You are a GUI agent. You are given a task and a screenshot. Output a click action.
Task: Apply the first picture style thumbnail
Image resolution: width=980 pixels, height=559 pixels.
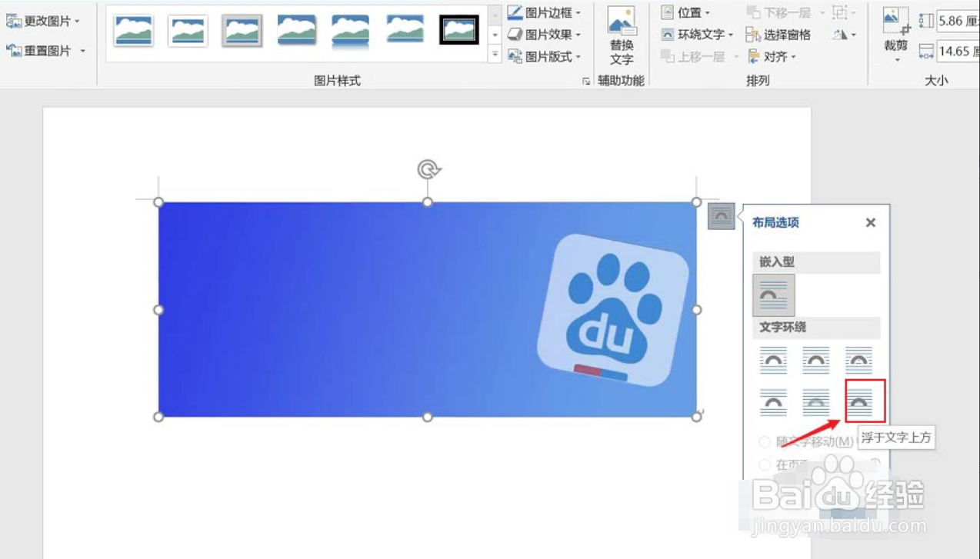tap(133, 31)
